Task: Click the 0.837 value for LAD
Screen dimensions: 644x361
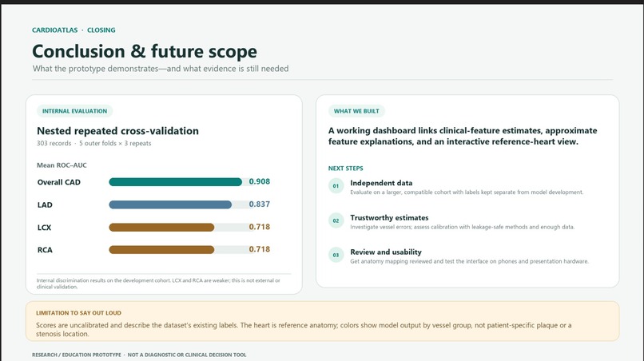Action: pyautogui.click(x=260, y=204)
